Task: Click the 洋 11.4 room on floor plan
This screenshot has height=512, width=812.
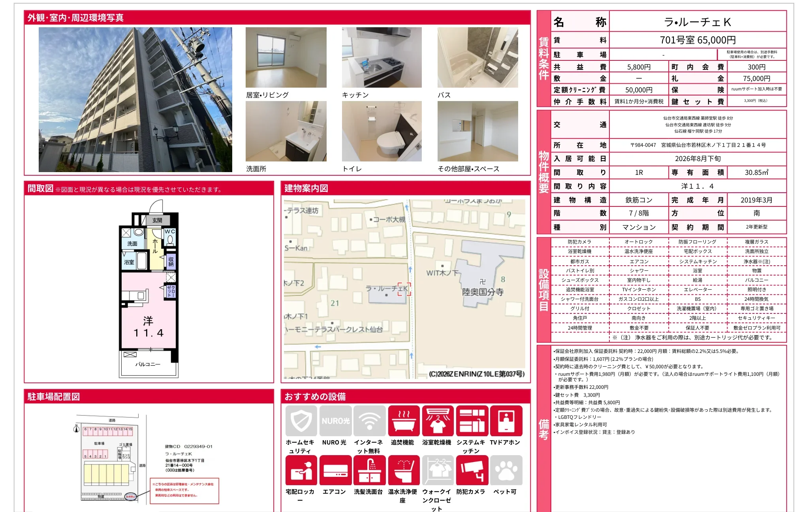Action: click(x=148, y=327)
